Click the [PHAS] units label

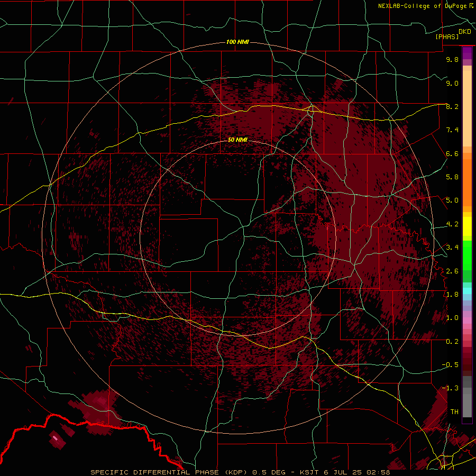447,36
